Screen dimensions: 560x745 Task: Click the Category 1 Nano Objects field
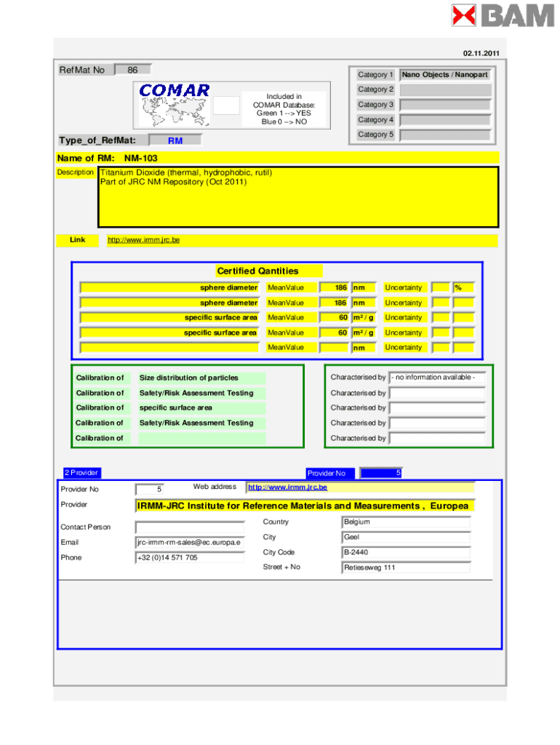pos(445,75)
